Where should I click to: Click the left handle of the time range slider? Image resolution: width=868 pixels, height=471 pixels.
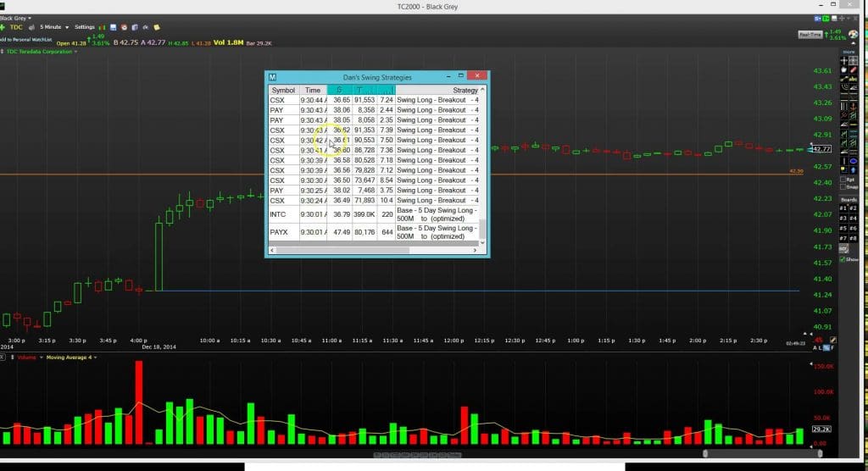tap(704, 454)
